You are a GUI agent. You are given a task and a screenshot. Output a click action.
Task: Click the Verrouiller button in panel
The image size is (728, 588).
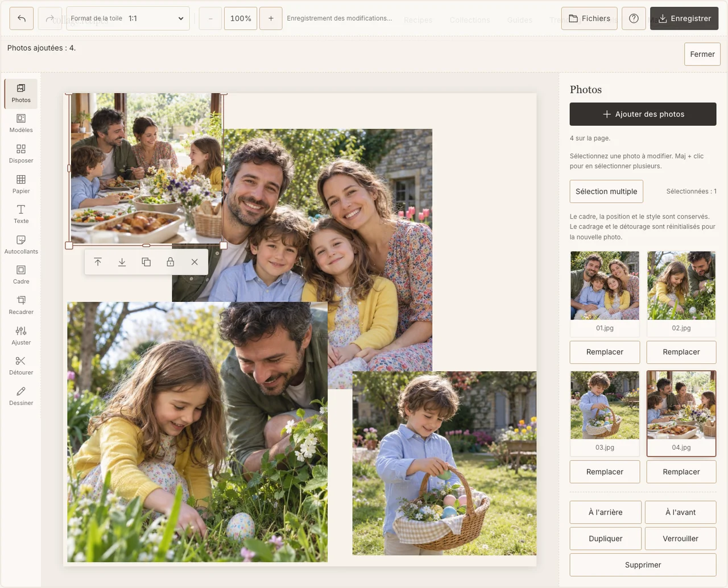coord(681,539)
